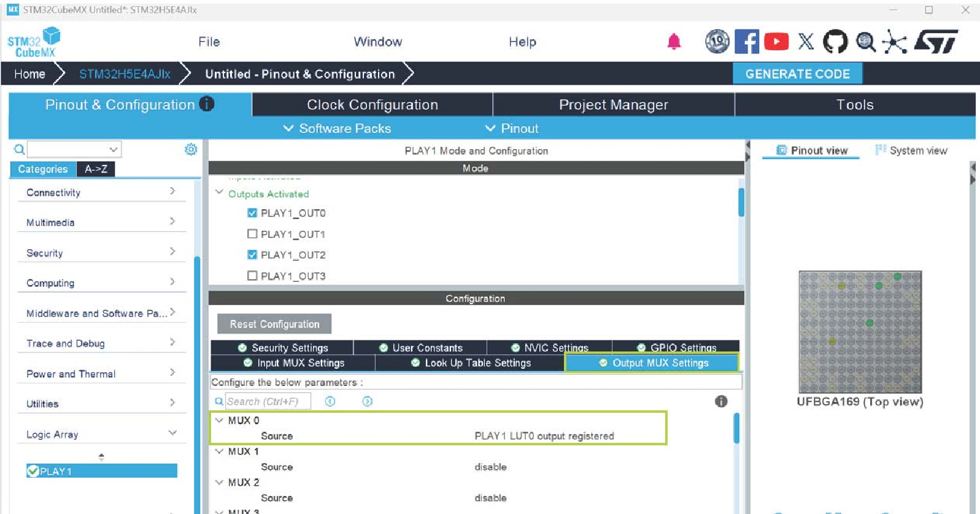Switch to the A->Z tab
Image resolution: width=980 pixels, height=514 pixels.
pos(96,169)
